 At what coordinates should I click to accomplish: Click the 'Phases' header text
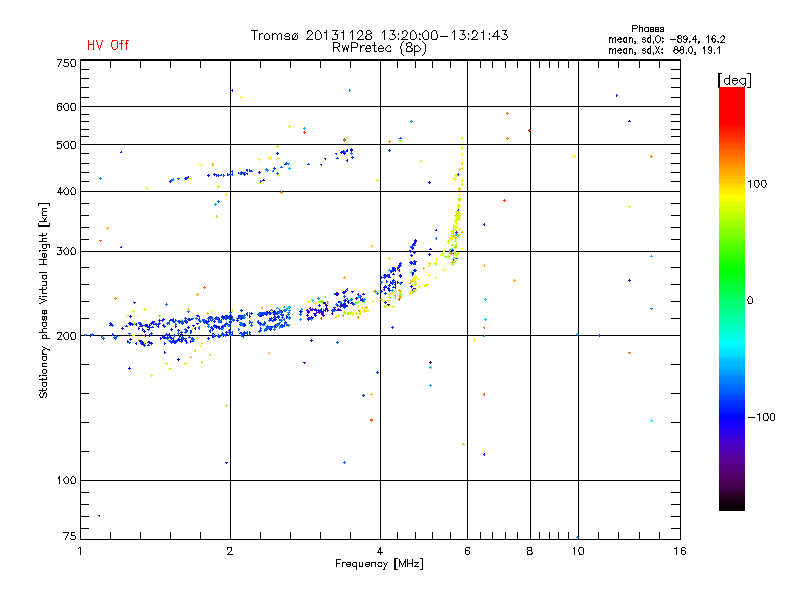pyautogui.click(x=647, y=29)
